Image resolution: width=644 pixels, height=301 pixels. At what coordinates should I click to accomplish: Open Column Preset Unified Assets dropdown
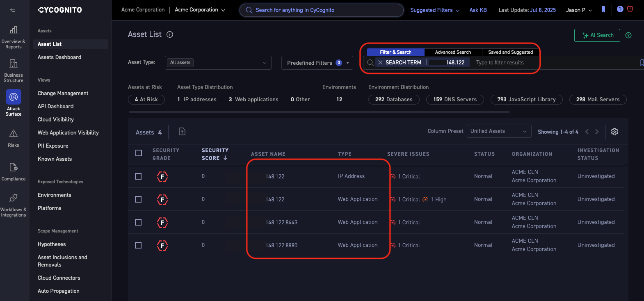pyautogui.click(x=499, y=131)
